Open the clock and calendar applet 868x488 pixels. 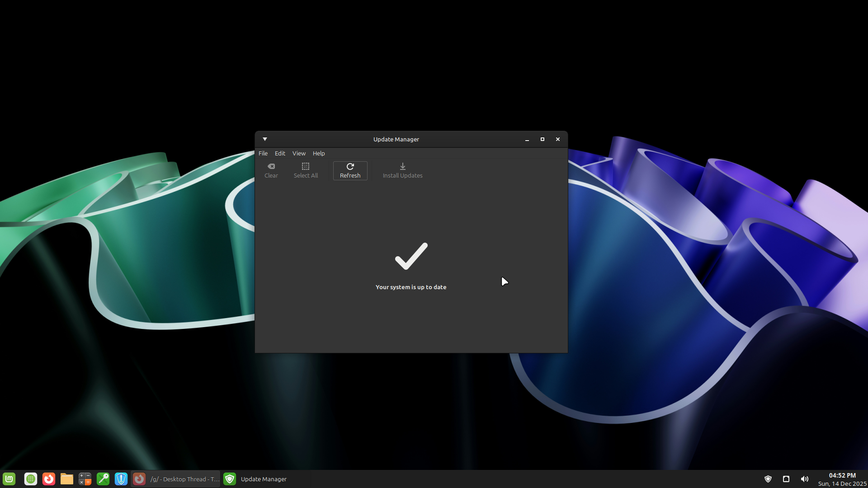842,479
